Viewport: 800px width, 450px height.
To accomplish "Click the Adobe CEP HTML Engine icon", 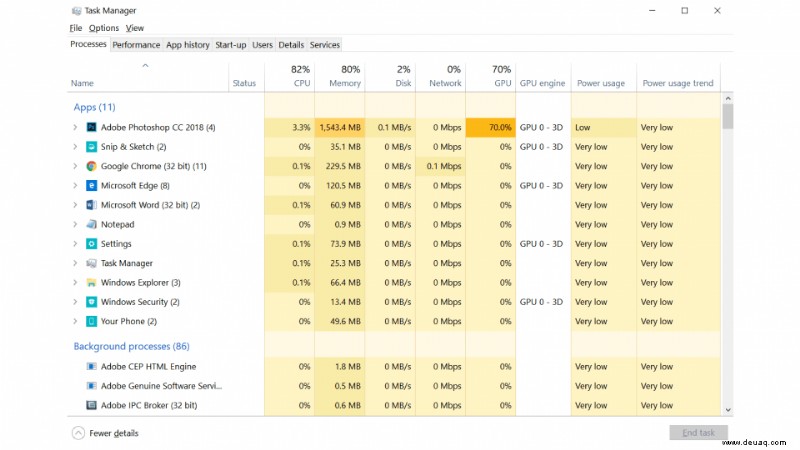I will point(91,366).
